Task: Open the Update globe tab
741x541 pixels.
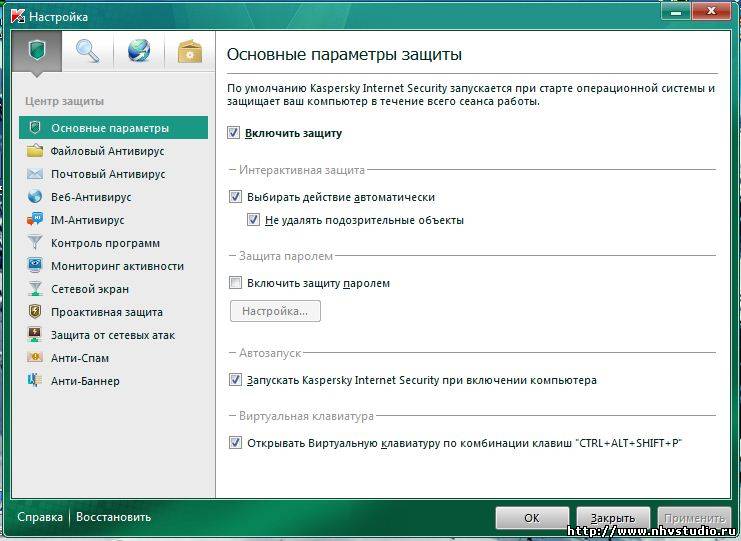Action: pyautogui.click(x=139, y=51)
